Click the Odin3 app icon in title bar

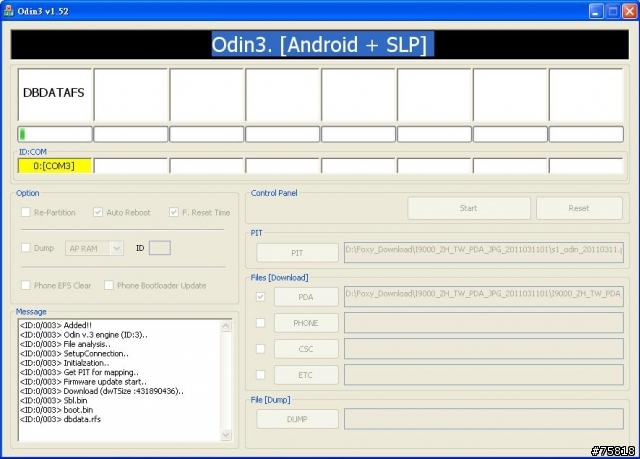point(8,11)
